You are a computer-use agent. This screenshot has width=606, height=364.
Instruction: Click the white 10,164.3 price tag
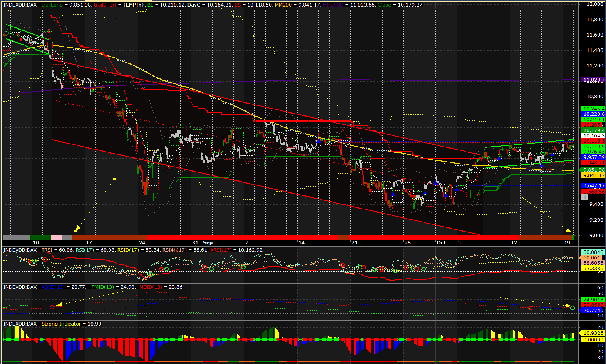point(593,136)
